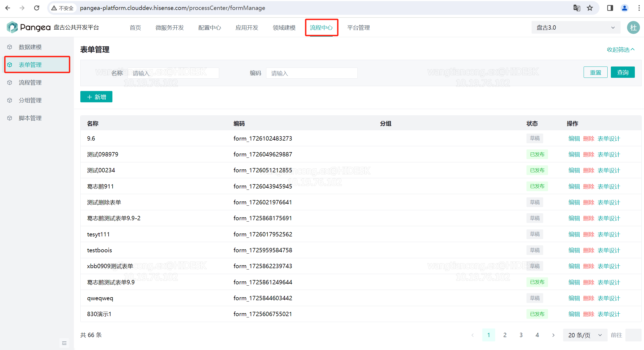Open the 配置中心 nav tab
The width and height of the screenshot is (644, 350).
click(210, 28)
